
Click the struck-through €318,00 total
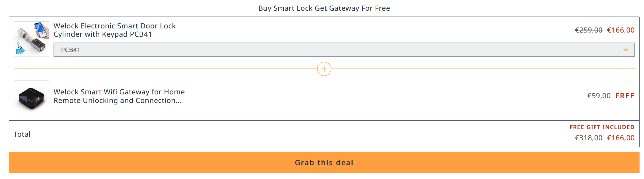tap(589, 138)
